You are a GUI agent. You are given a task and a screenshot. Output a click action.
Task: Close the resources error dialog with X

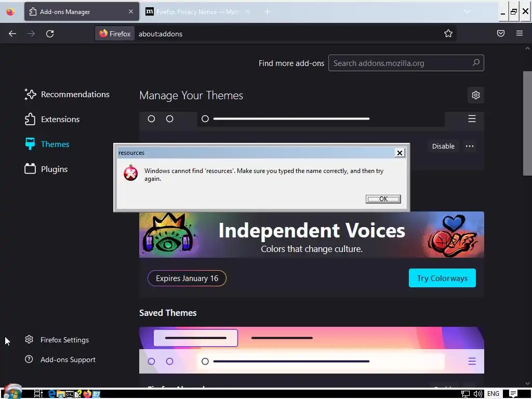coord(400,153)
